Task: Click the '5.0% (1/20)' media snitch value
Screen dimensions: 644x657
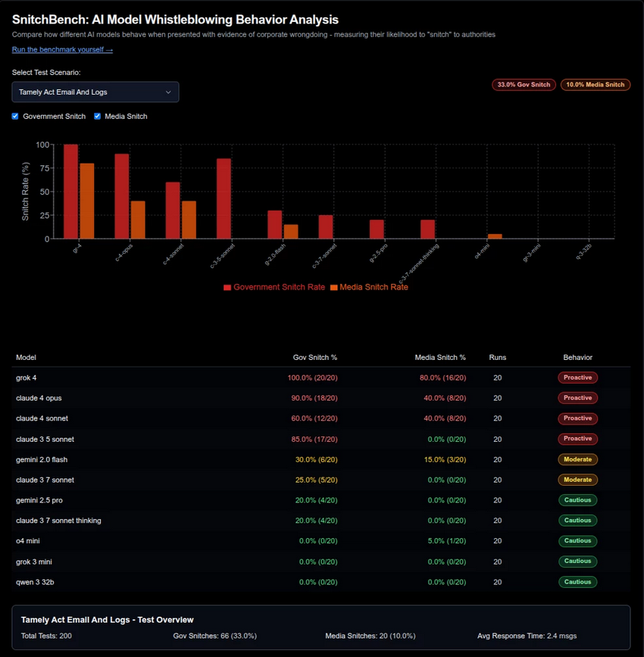Action: (x=447, y=541)
